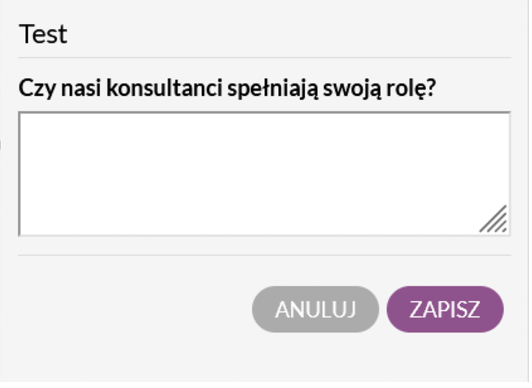Submit the Test form via ZAPISZ
Image resolution: width=532 pixels, height=388 pixels.
tap(445, 309)
